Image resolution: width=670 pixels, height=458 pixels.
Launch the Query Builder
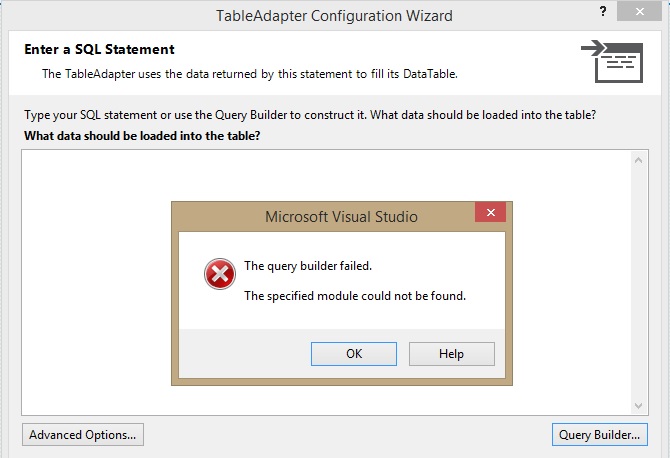(x=599, y=435)
